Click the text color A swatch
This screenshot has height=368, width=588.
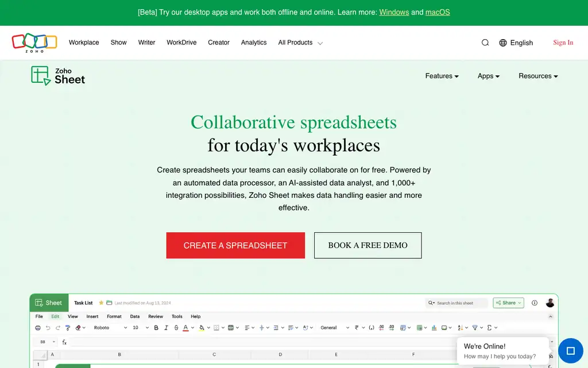[x=185, y=327]
